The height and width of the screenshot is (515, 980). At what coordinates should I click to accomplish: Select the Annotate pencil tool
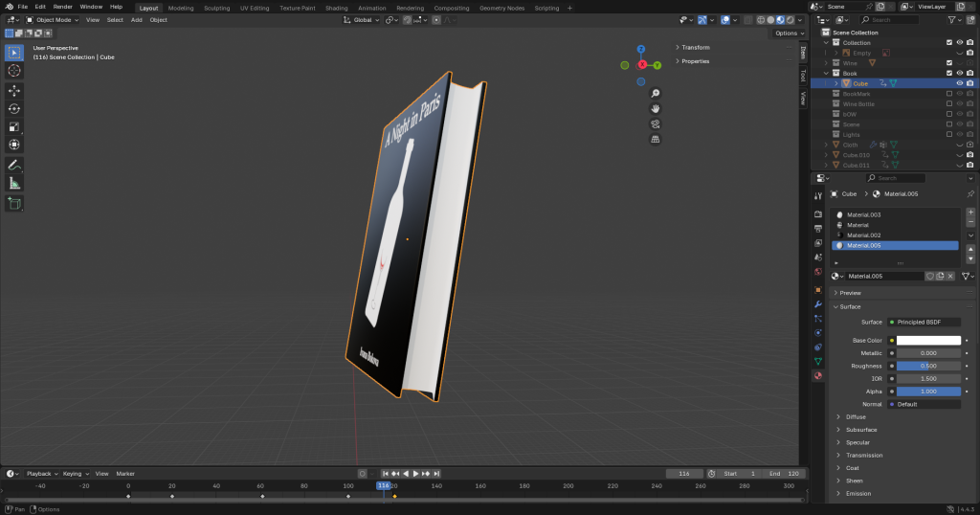14,165
